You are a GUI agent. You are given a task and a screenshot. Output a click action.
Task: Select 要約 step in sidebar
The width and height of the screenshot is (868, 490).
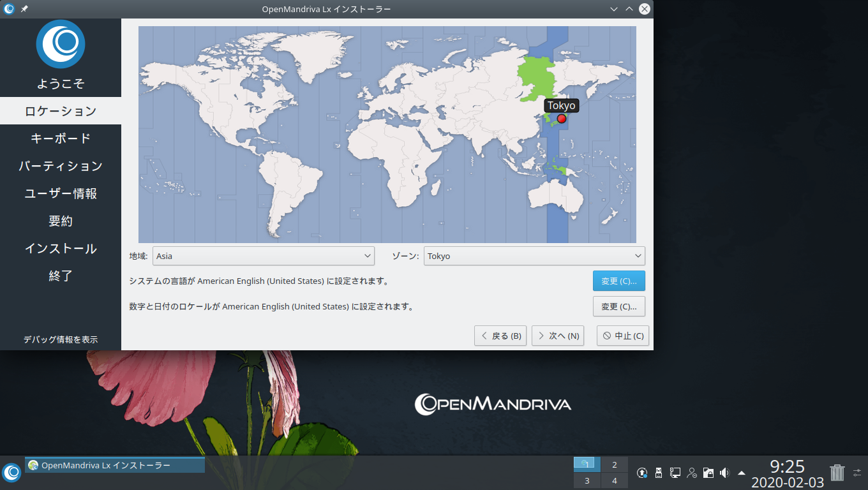tap(61, 221)
